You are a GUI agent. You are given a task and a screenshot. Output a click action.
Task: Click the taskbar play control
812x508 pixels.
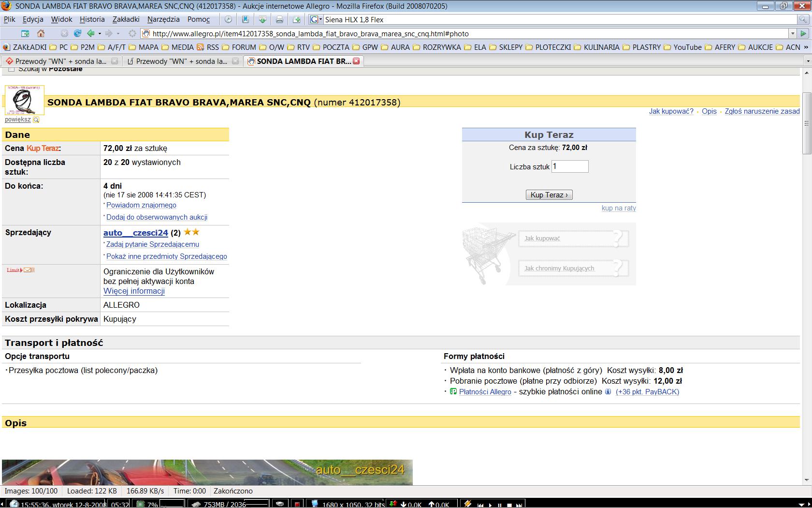click(x=490, y=505)
